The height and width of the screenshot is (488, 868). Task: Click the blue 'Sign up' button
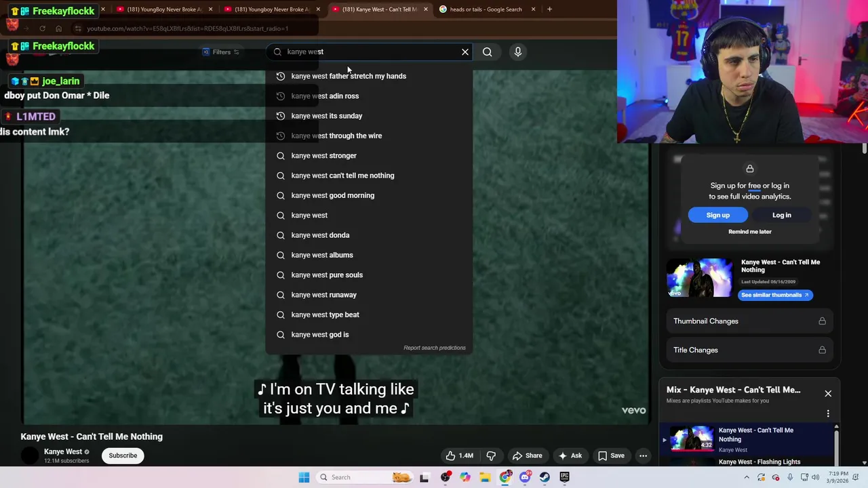pos(717,215)
